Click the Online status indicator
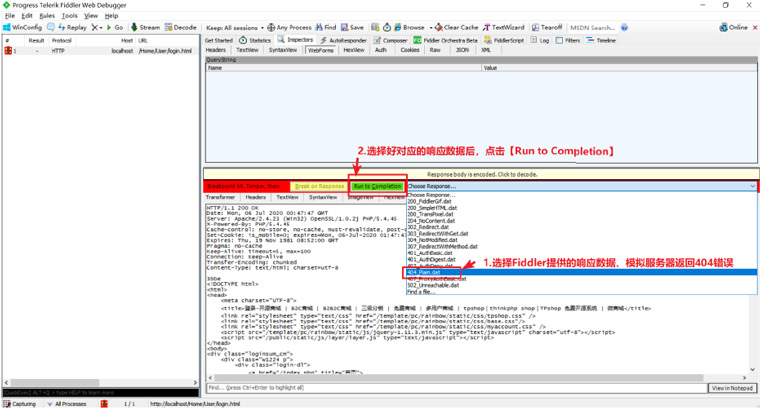 point(733,28)
